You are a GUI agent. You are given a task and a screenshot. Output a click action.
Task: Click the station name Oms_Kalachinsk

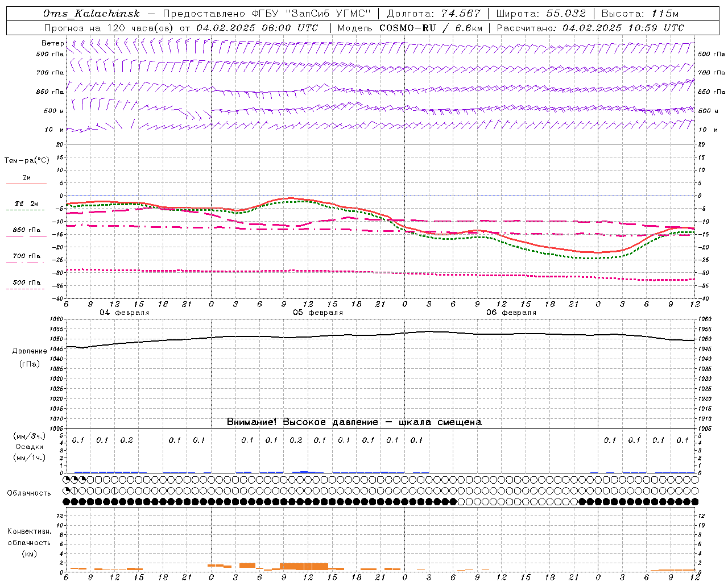[x=92, y=14]
